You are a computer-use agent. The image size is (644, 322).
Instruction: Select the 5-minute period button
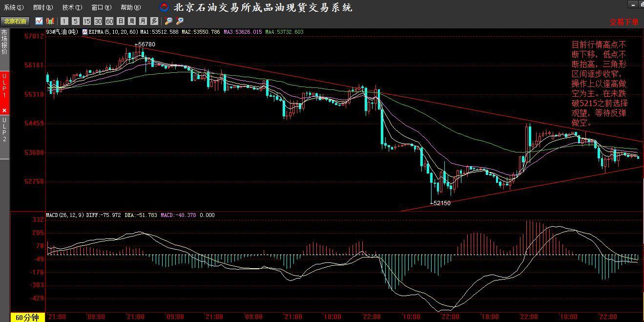tap(76, 21)
